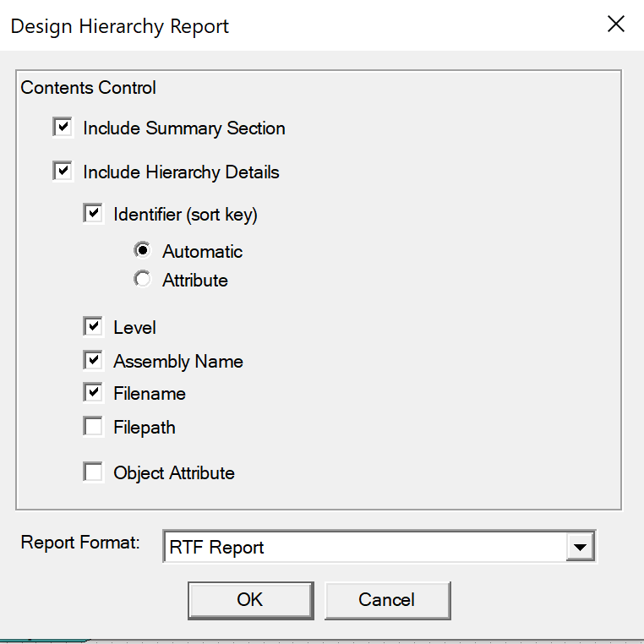
Task: Close the Design Hierarchy Report dialog
Action: point(616,24)
